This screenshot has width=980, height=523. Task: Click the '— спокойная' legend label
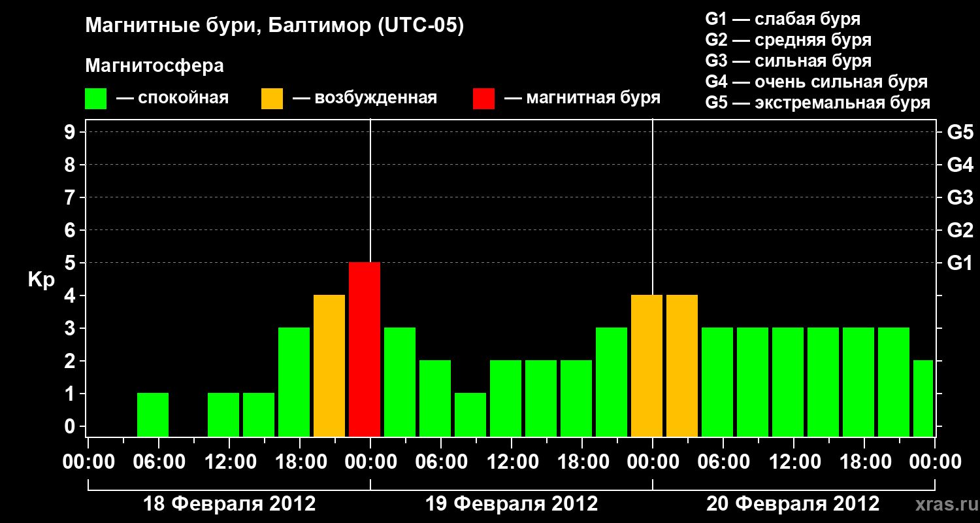pos(172,98)
